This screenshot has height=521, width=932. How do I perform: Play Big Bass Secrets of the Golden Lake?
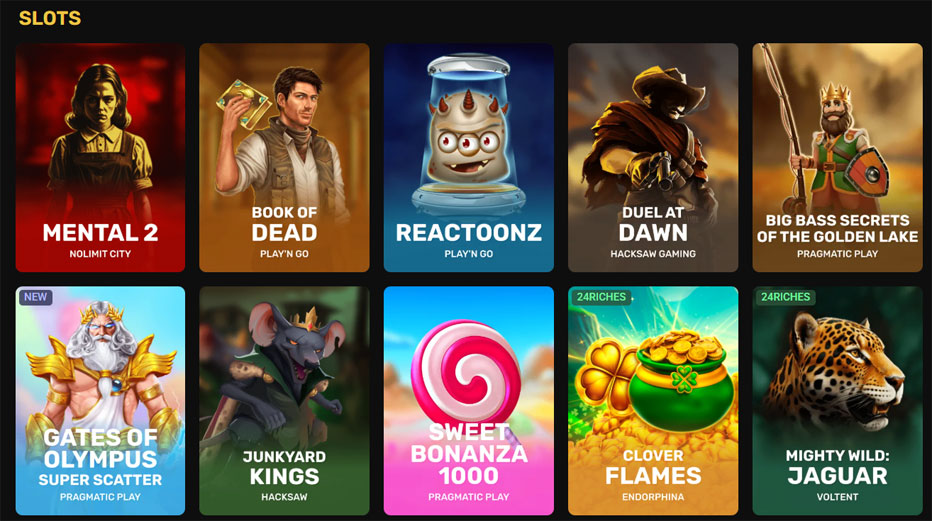(837, 157)
